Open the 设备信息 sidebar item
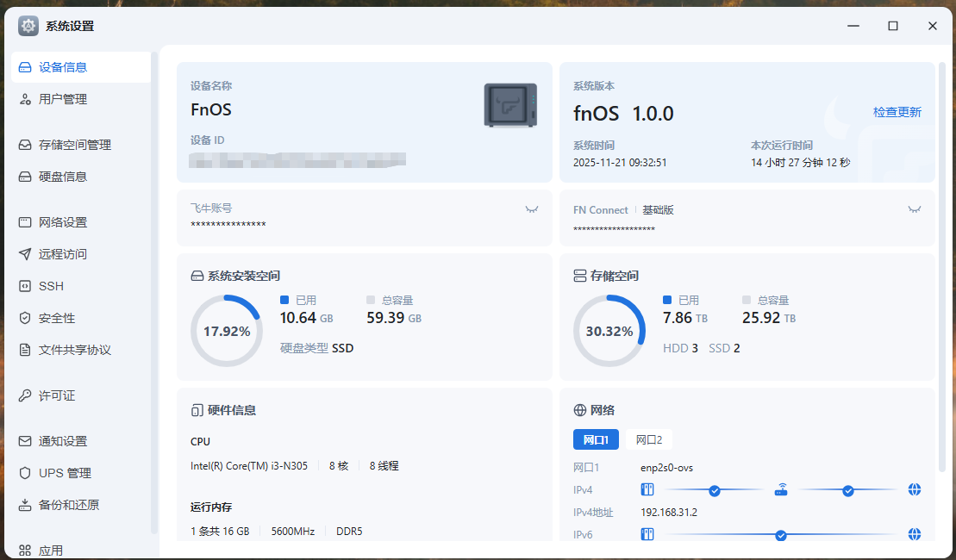 pos(80,67)
